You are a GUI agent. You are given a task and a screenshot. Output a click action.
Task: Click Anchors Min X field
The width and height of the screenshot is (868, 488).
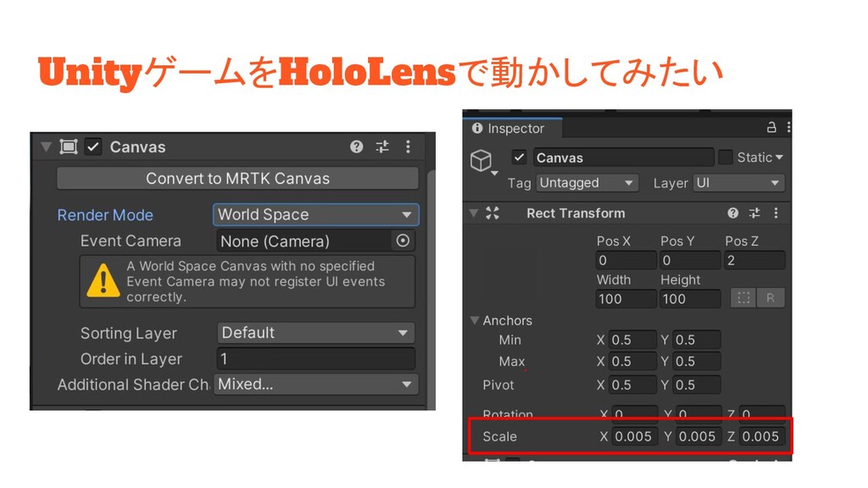632,340
